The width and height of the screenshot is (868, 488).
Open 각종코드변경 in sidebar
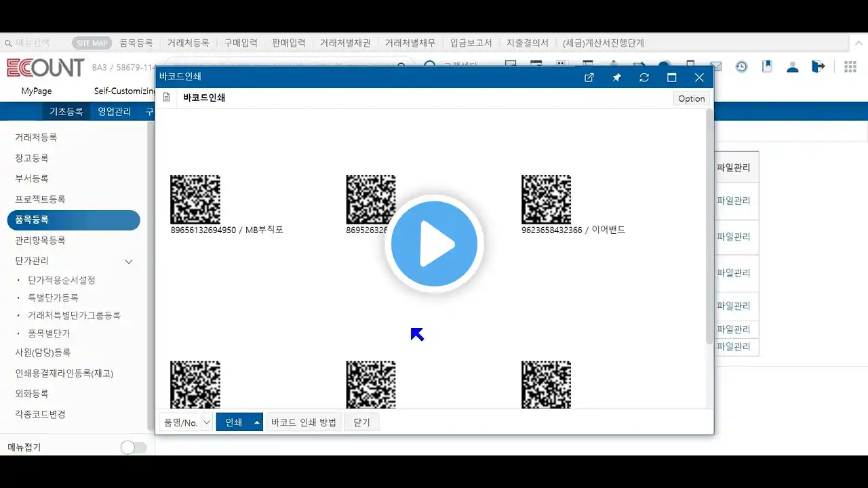coord(40,414)
